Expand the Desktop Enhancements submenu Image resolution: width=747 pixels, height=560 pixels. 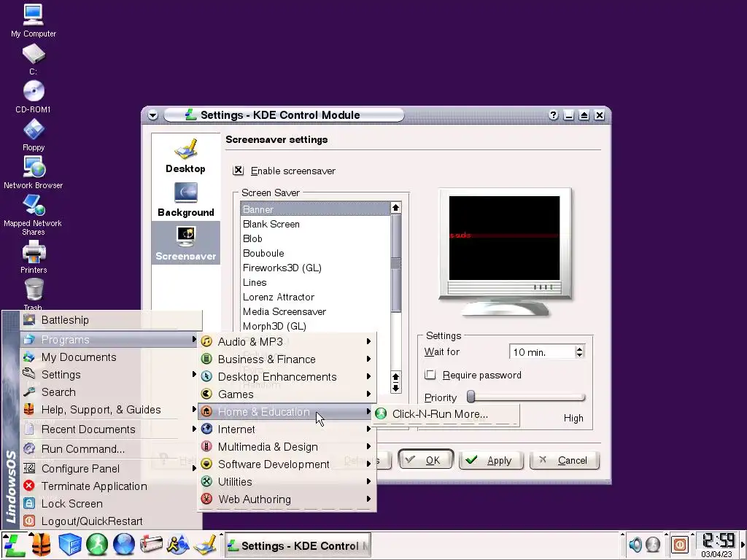coord(287,377)
